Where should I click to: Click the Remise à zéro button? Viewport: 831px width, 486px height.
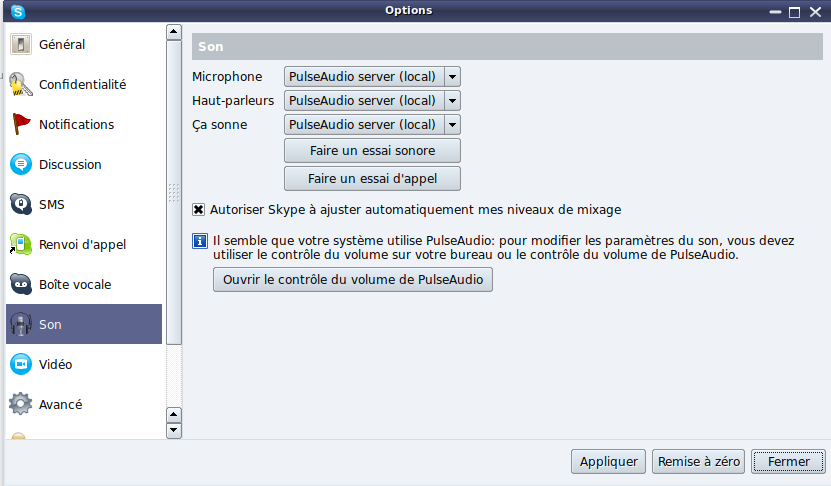[x=699, y=462]
